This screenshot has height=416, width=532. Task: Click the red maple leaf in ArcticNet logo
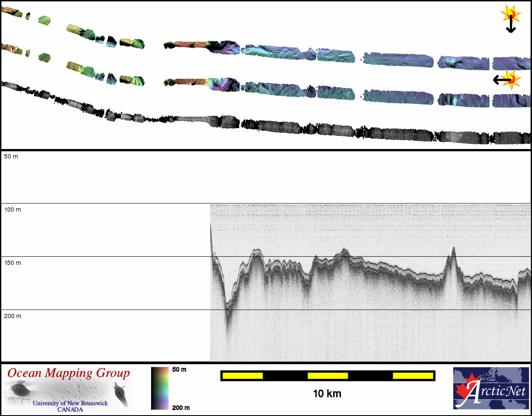tap(465, 388)
